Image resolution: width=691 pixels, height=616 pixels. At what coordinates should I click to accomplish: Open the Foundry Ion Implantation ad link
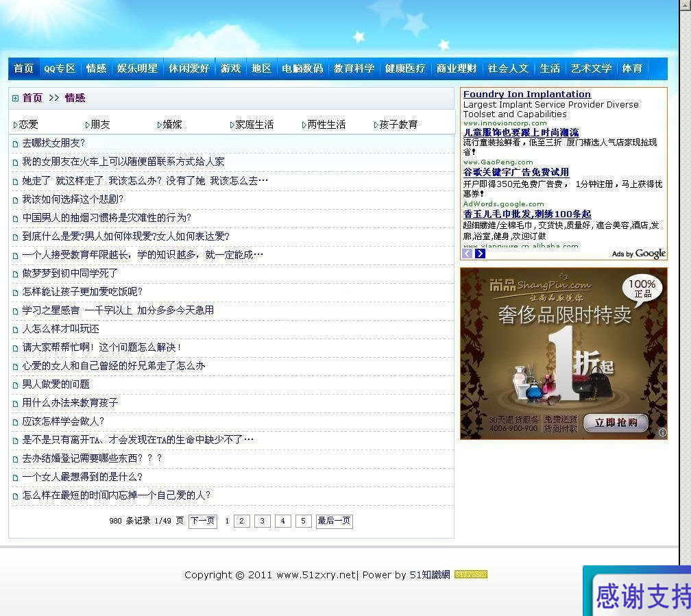pos(526,94)
